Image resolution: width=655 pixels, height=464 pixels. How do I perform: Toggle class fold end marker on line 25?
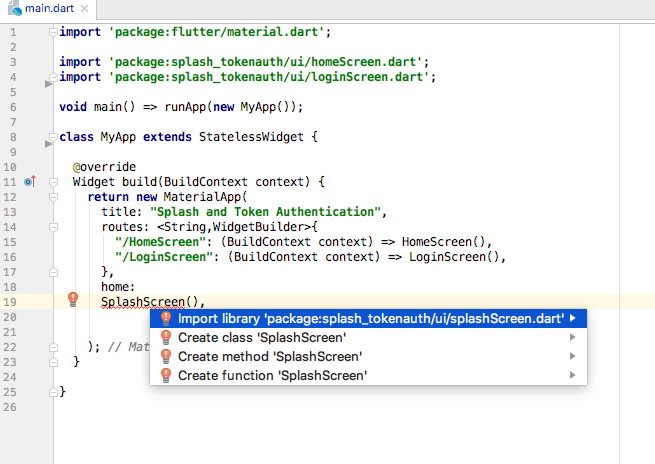53,393
